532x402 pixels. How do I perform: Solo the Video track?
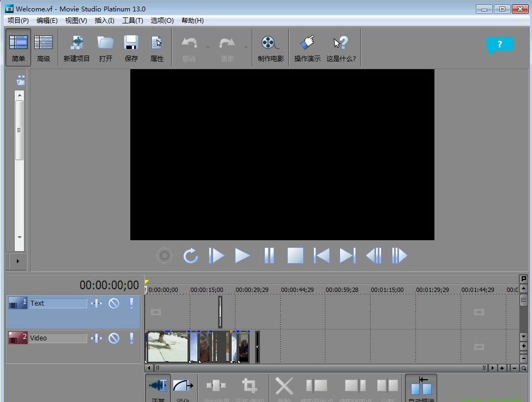(x=131, y=338)
